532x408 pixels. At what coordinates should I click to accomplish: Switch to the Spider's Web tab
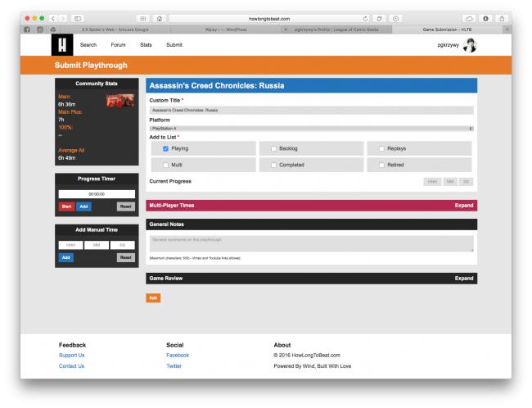pyautogui.click(x=115, y=29)
